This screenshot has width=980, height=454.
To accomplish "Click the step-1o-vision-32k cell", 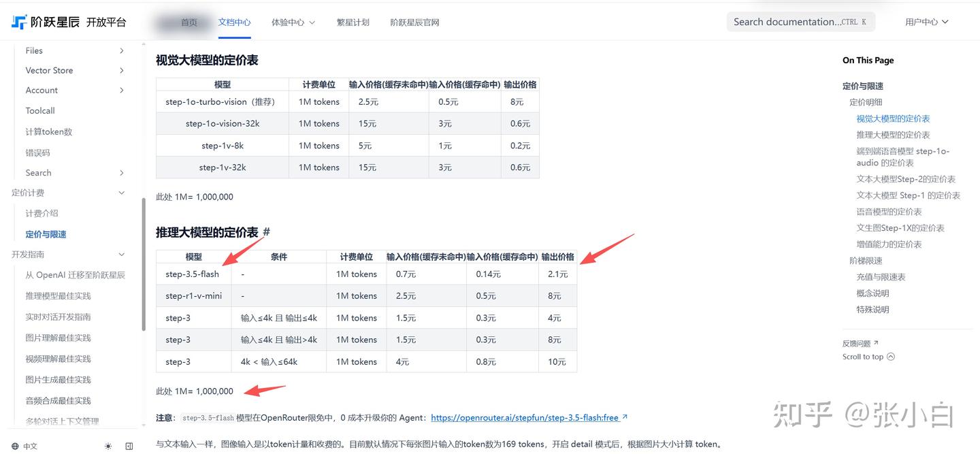I will (x=223, y=124).
